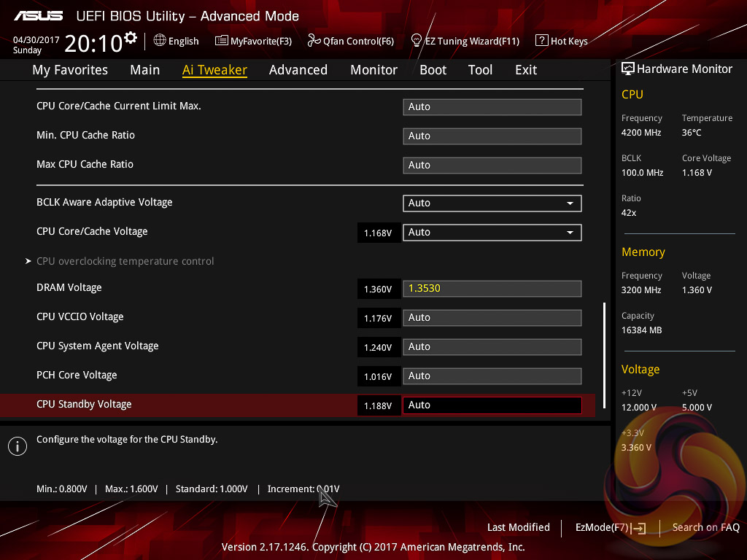The image size is (747, 560).
Task: Switch to the Advanced tab
Action: (x=298, y=70)
